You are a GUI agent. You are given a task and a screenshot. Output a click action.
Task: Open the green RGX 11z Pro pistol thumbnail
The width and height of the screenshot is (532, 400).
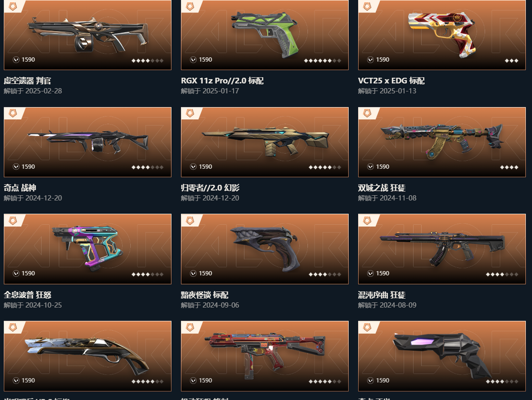pyautogui.click(x=265, y=34)
